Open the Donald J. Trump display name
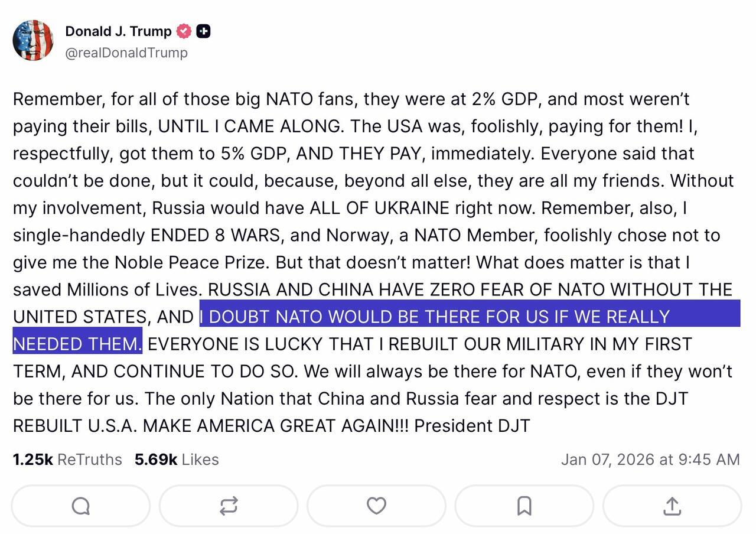The image size is (756, 534). (x=118, y=31)
